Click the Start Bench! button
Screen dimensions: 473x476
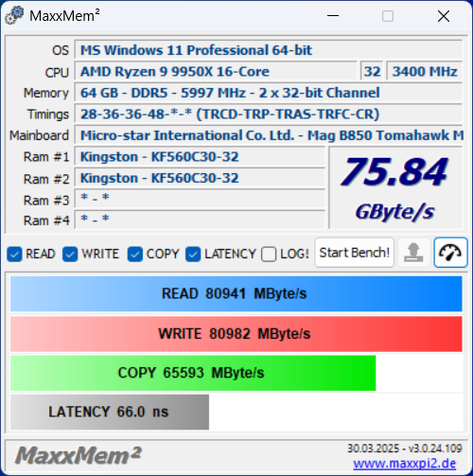tap(355, 253)
